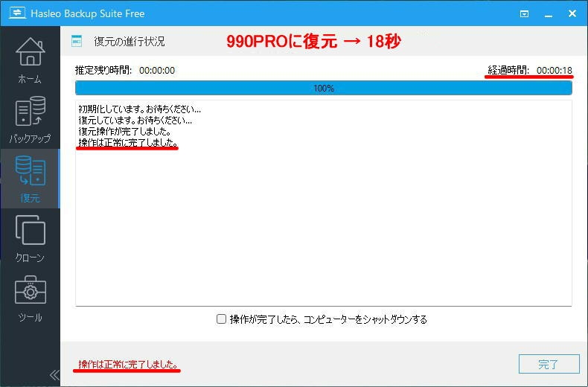Click the elapsed time 00:00:18 value
The image size is (588, 387).
point(555,70)
